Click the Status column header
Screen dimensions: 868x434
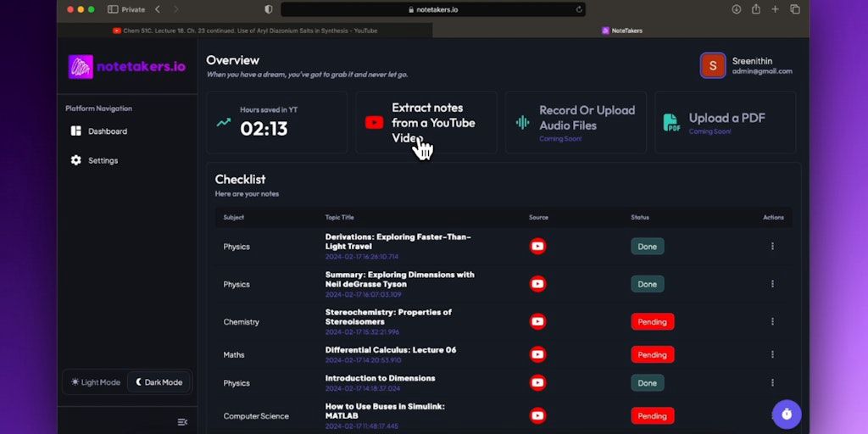pos(640,217)
